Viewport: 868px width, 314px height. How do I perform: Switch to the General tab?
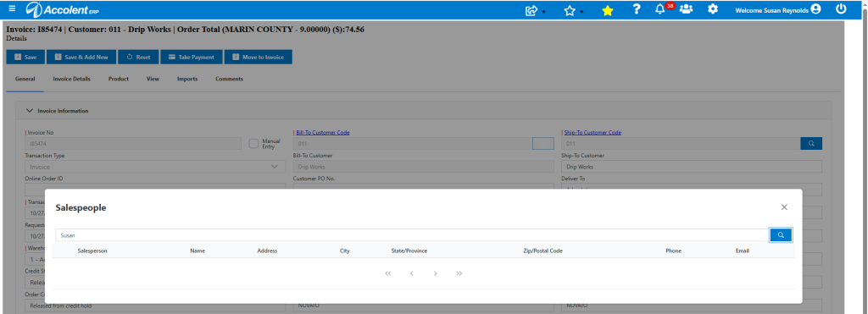coord(25,79)
